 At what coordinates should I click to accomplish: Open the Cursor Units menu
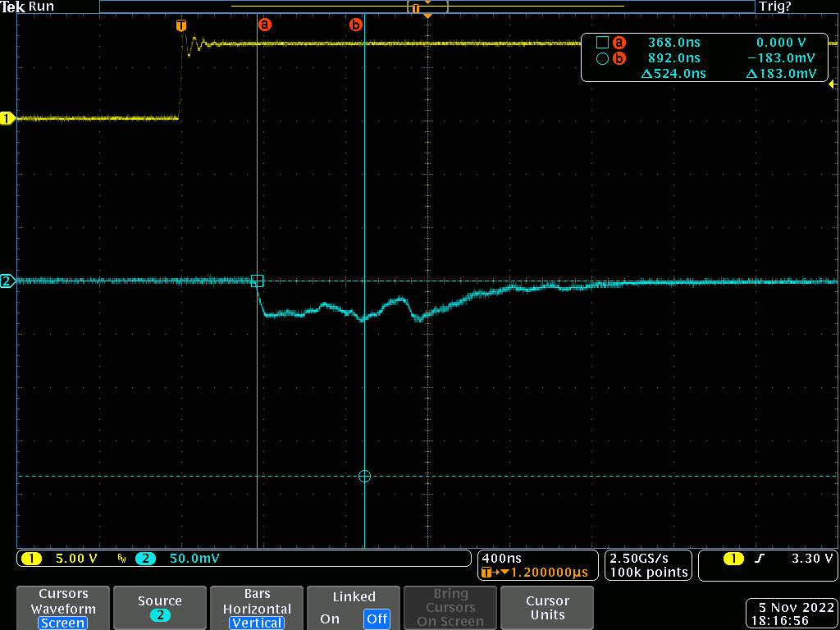pos(547,608)
